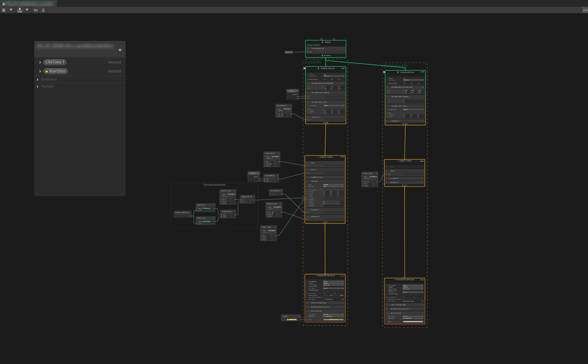The height and width of the screenshot is (364, 588).
Task: Click the Multiply (float) node header
Action: 245,197
